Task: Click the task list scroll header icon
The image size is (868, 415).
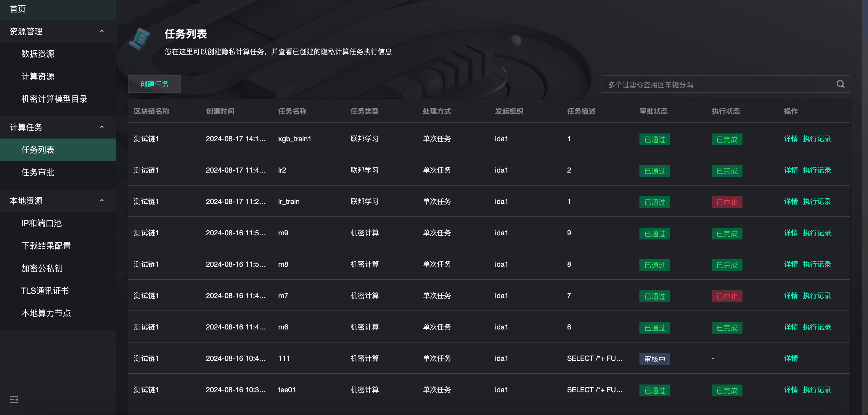Action: (140, 40)
